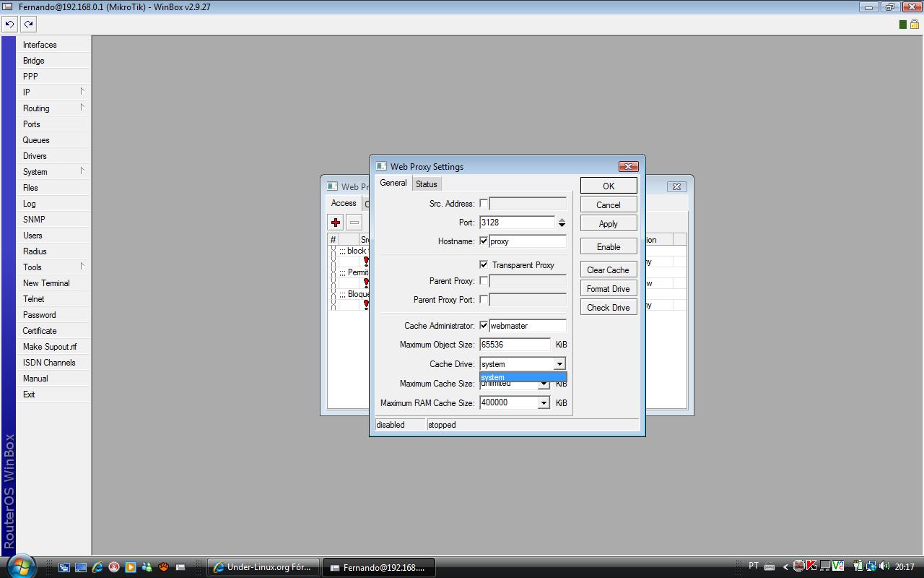Open the Windows Start orb
Image resolution: width=924 pixels, height=578 pixels.
coord(20,566)
